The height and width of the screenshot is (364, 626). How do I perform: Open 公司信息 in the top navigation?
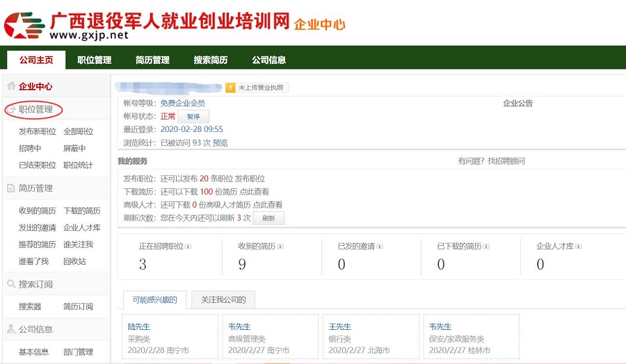tap(268, 60)
